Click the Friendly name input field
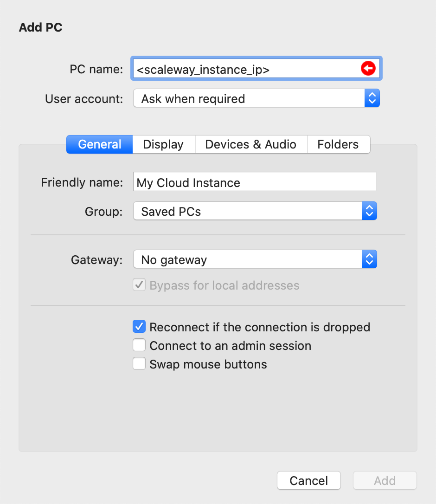This screenshot has height=504, width=436. (x=255, y=182)
